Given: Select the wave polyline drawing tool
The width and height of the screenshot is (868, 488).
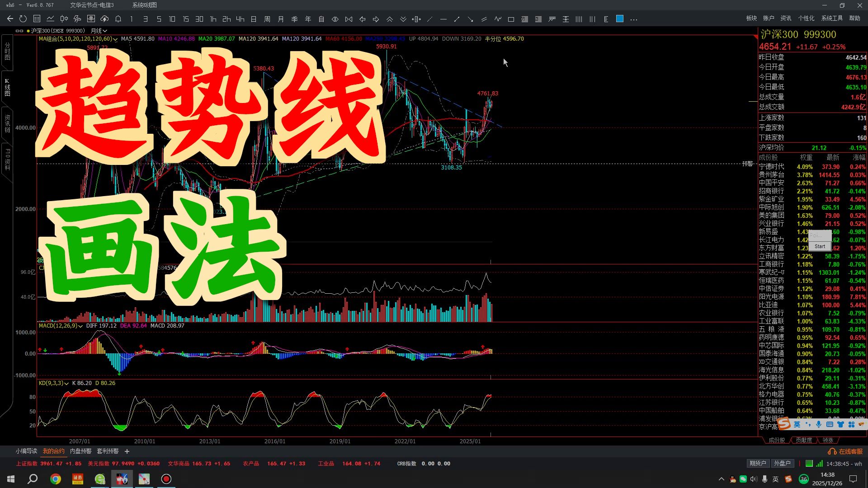Looking at the screenshot, I should click(497, 19).
